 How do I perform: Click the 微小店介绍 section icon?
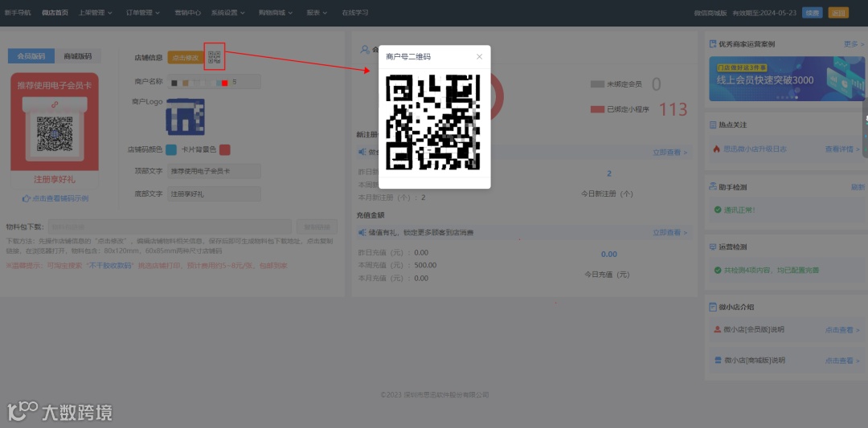click(x=713, y=307)
